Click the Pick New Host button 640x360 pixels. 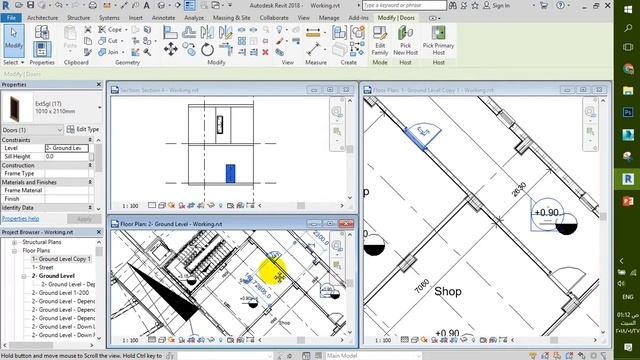[x=405, y=40]
